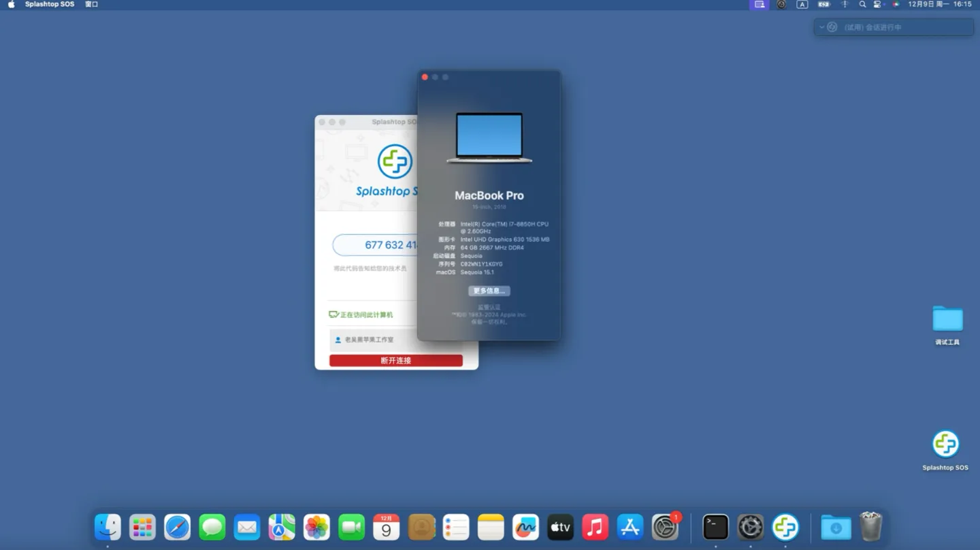
Task: Click the 更多信息... button in About This Mac
Action: coord(489,291)
